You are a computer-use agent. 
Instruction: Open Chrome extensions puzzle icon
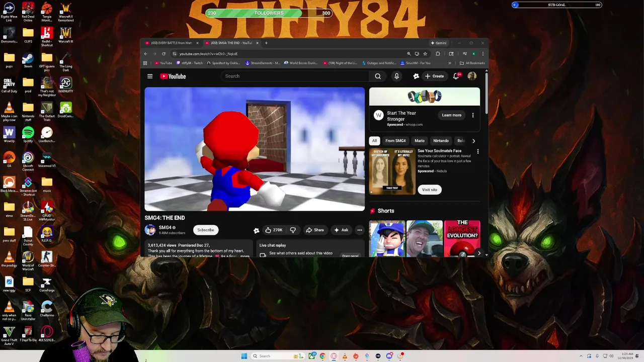click(x=438, y=54)
